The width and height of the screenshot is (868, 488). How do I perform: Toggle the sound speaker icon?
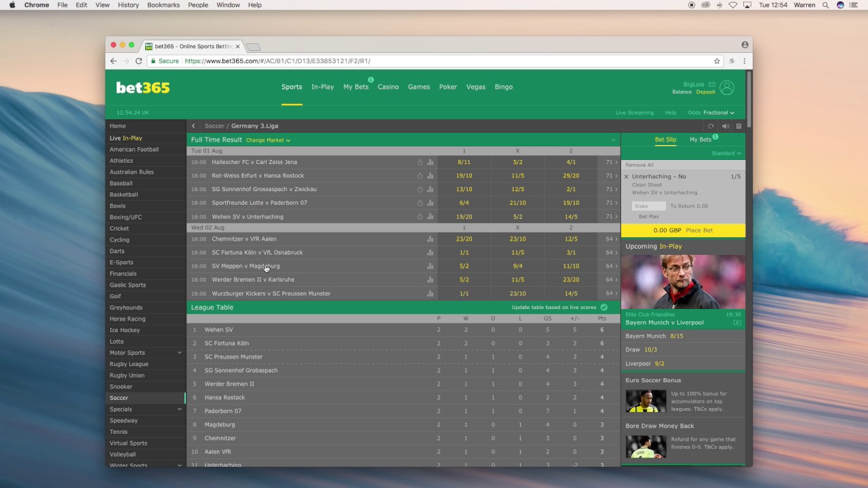(x=726, y=126)
